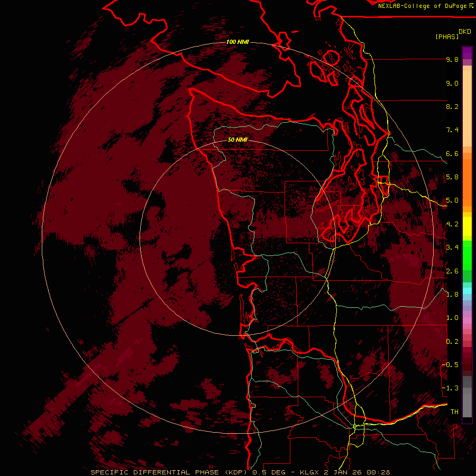Screen dimensions: 476x476
Task: Pick the purple segment at the color bar top
Action: tap(467, 53)
